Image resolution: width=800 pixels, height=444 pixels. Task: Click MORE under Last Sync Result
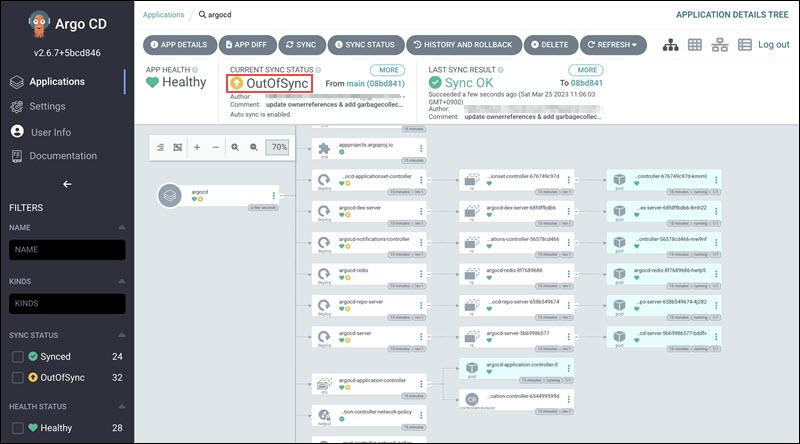coord(586,70)
